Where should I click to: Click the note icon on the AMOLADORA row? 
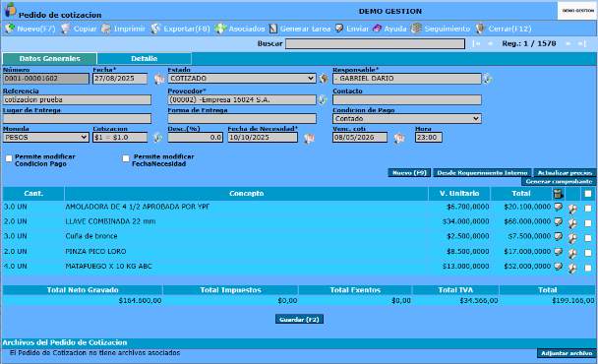tap(559, 208)
